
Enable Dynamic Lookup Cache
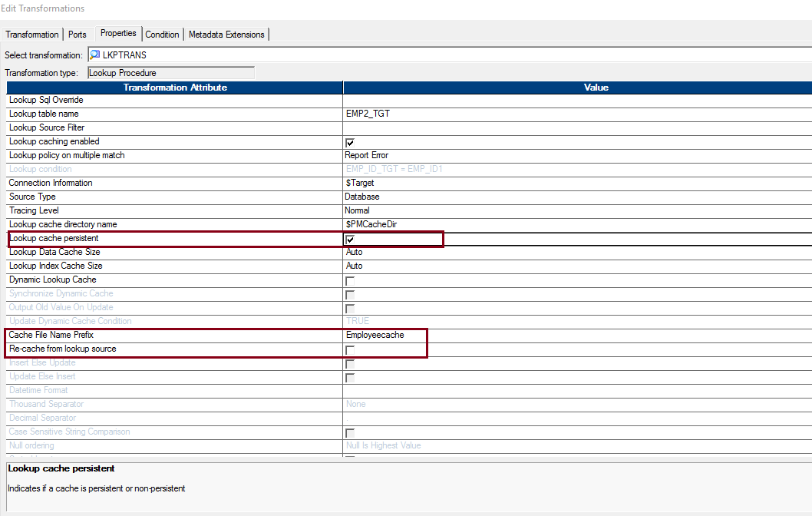point(349,280)
